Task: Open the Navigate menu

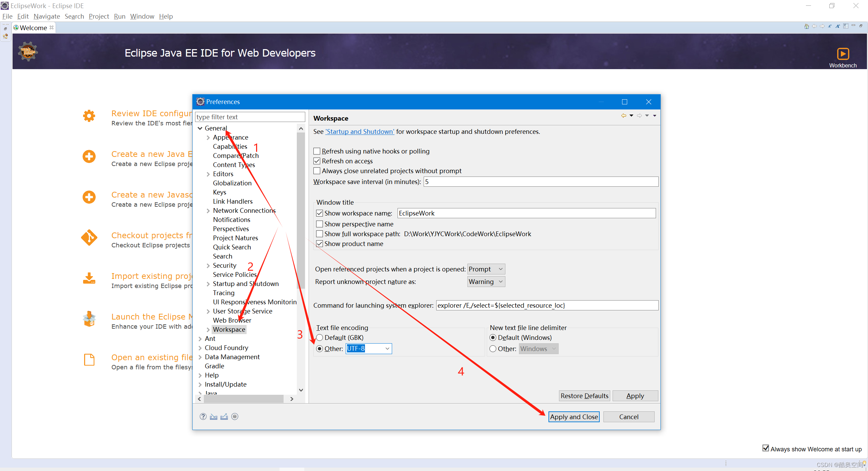Action: click(46, 16)
